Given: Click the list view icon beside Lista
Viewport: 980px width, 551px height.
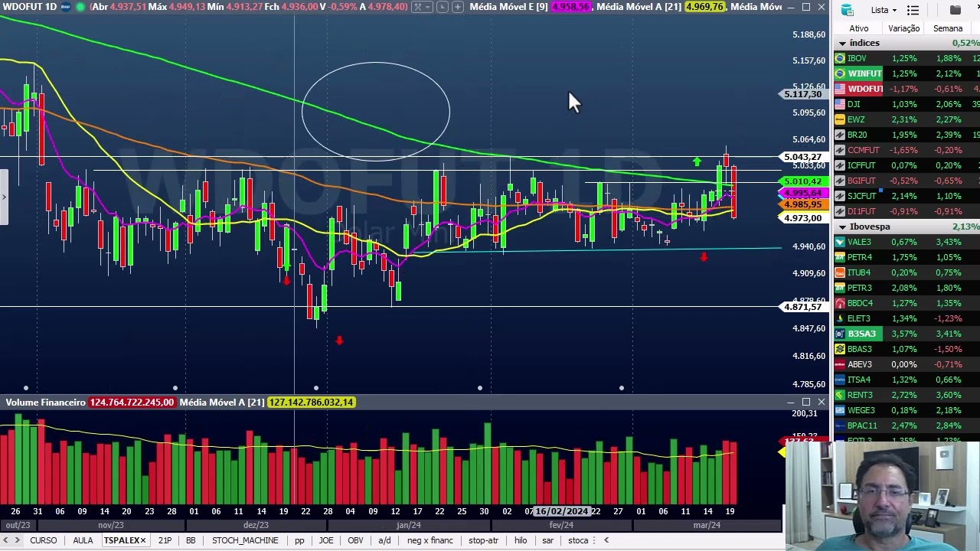Looking at the screenshot, I should [913, 10].
